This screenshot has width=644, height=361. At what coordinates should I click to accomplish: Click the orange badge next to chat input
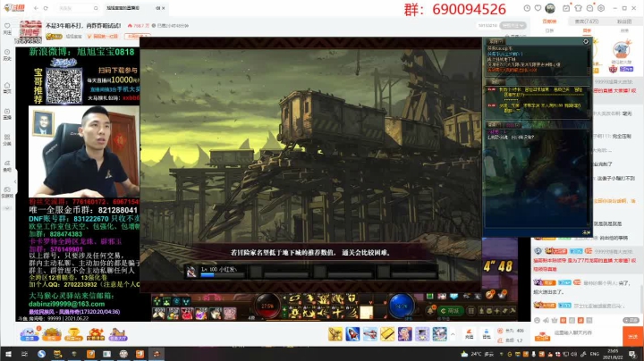tap(542, 336)
